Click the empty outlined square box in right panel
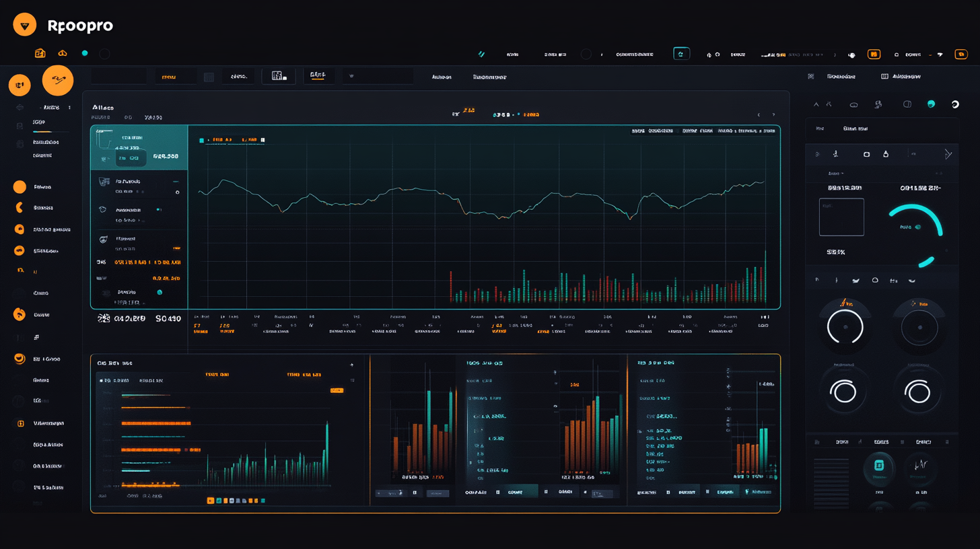 tap(841, 217)
